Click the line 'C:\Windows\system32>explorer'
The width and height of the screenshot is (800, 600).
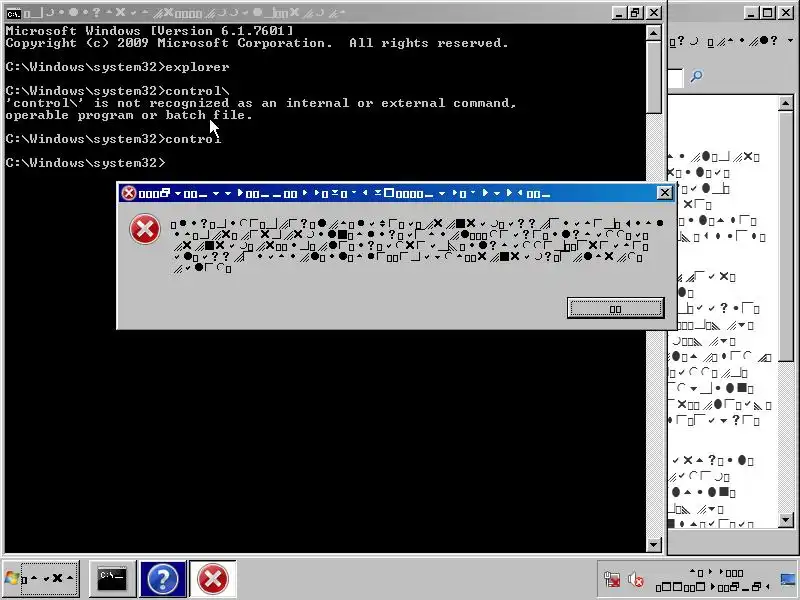(x=117, y=67)
